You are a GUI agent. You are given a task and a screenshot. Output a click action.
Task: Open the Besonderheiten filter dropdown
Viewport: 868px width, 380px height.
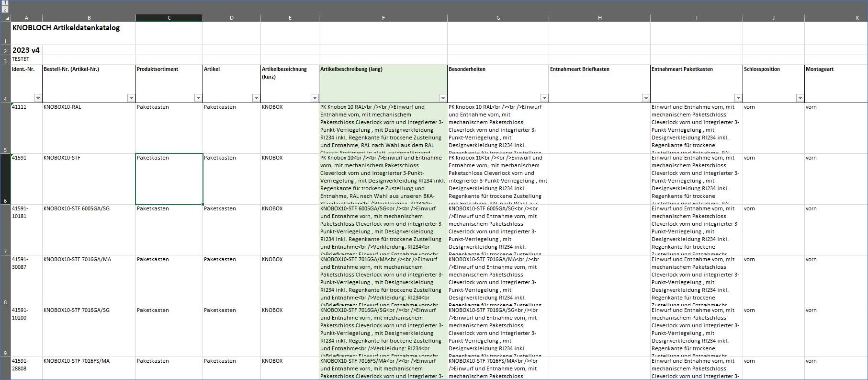click(x=544, y=98)
